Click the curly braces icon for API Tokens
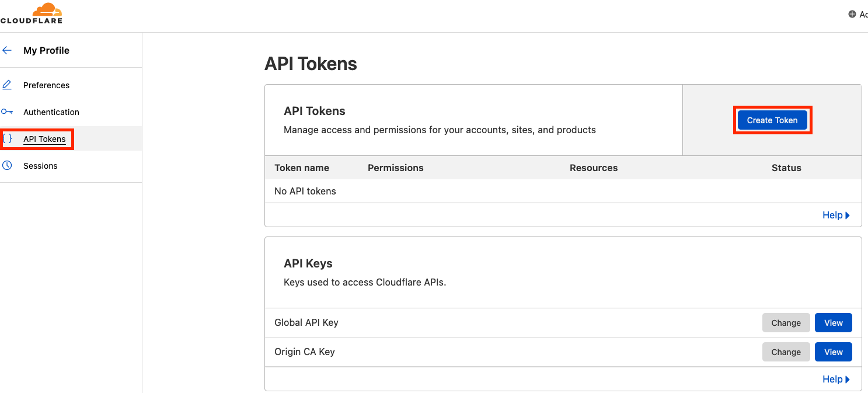The width and height of the screenshot is (868, 393). point(8,138)
